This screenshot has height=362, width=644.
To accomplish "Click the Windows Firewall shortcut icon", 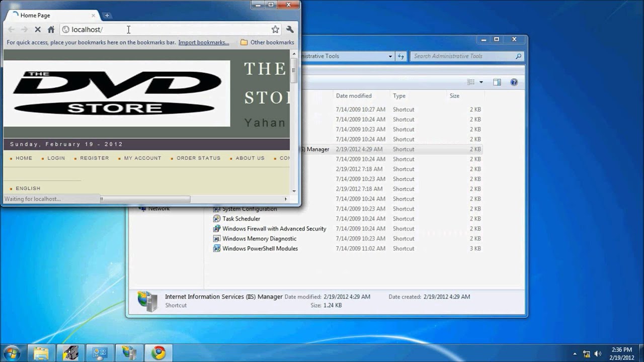I will [x=217, y=229].
